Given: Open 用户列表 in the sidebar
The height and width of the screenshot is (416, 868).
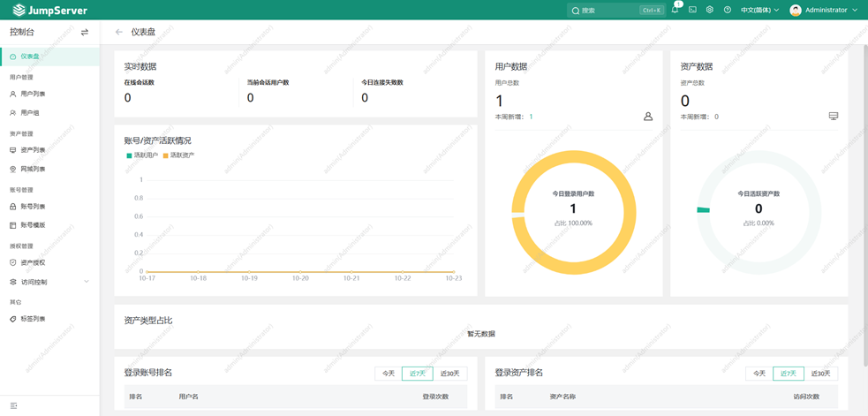Looking at the screenshot, I should 33,94.
